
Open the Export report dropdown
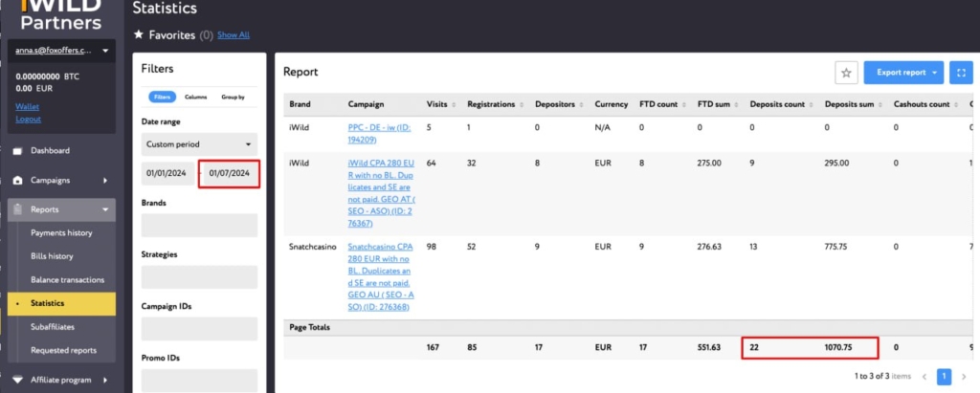click(903, 73)
